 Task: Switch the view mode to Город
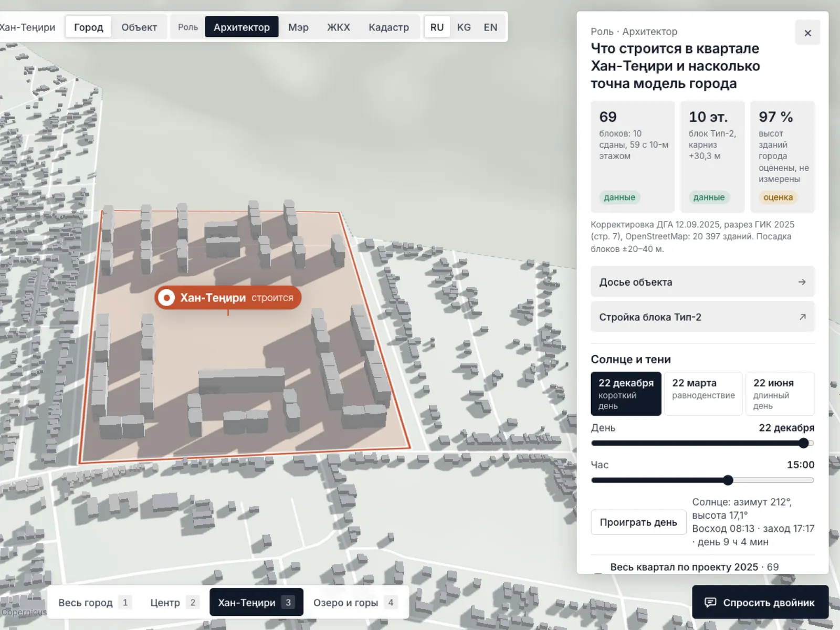88,27
